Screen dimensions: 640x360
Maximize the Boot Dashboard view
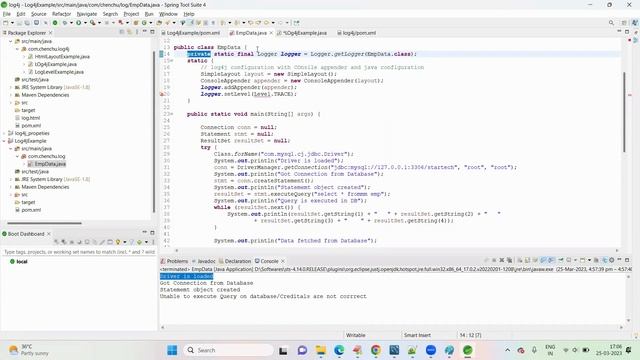click(152, 233)
